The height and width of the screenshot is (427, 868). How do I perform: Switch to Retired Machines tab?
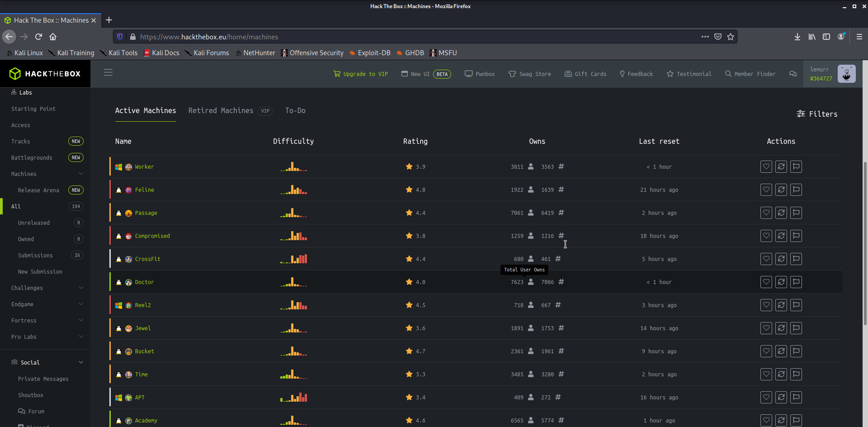pyautogui.click(x=221, y=110)
